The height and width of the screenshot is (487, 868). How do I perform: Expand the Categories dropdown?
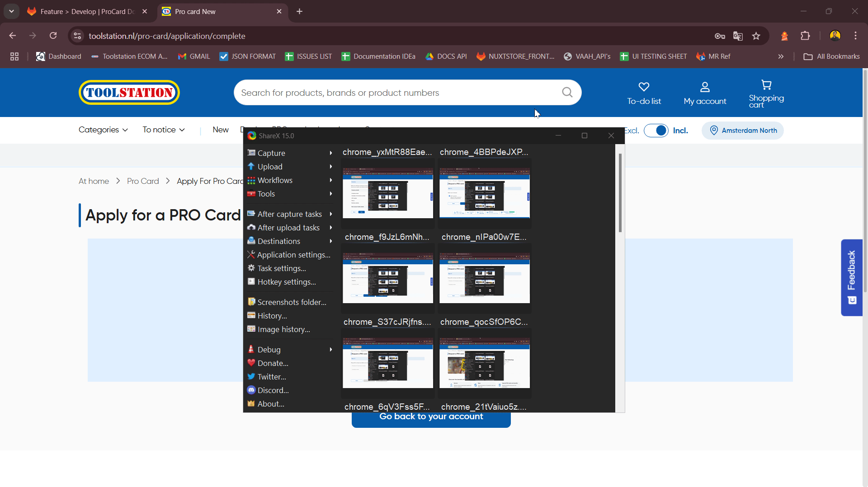pyautogui.click(x=103, y=130)
